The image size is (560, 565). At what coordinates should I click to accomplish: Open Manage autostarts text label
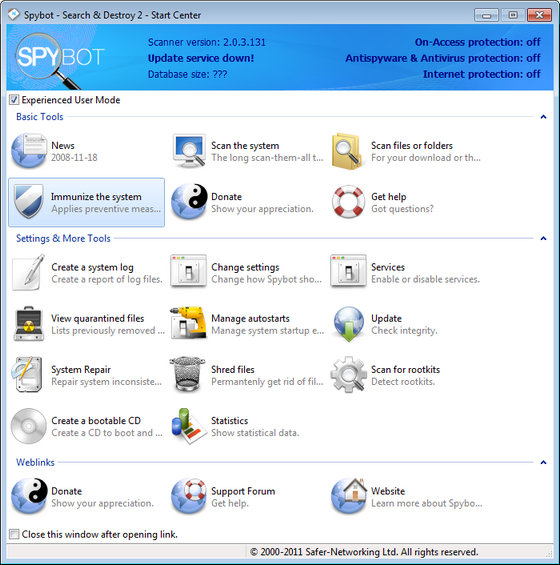click(250, 319)
